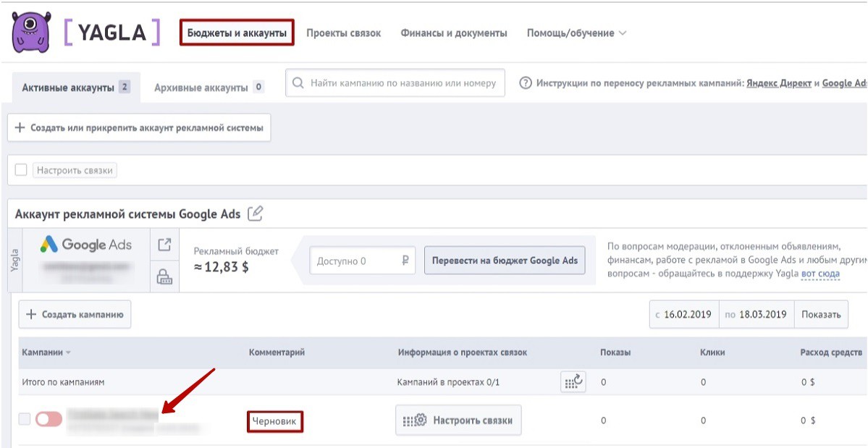
Task: Click the pencil edit icon beside account name
Action: [255, 214]
